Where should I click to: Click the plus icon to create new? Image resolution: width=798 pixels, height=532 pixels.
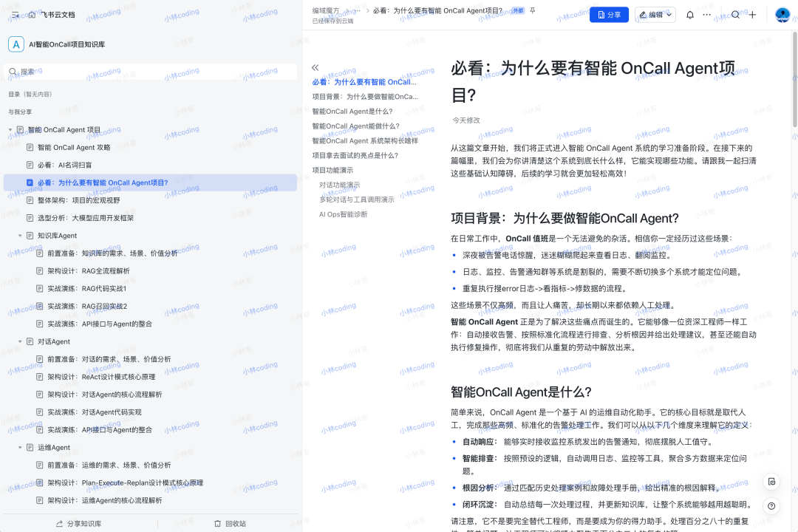coord(752,15)
